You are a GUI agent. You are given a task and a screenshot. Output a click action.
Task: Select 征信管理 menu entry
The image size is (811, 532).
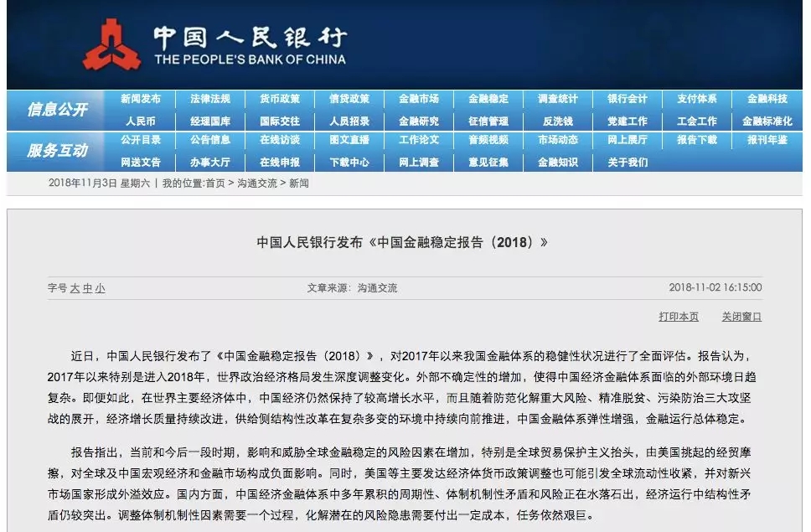[488, 121]
